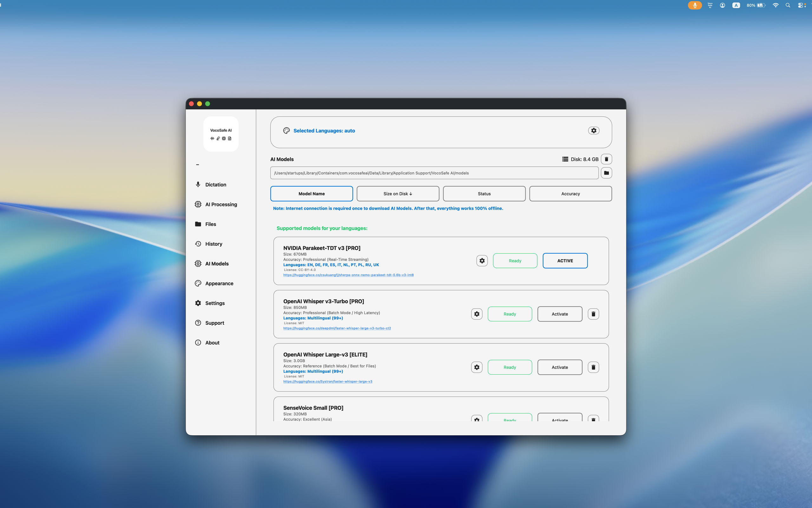The height and width of the screenshot is (508, 812).
Task: Click 'Supported models for your languages:' heading
Action: (x=322, y=228)
